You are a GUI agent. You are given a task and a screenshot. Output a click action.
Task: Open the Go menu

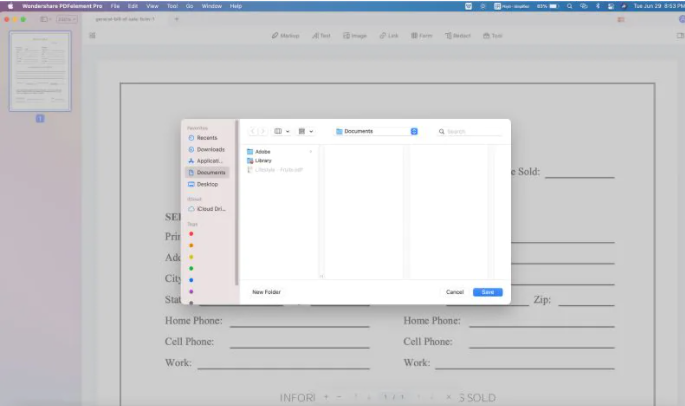pyautogui.click(x=190, y=6)
